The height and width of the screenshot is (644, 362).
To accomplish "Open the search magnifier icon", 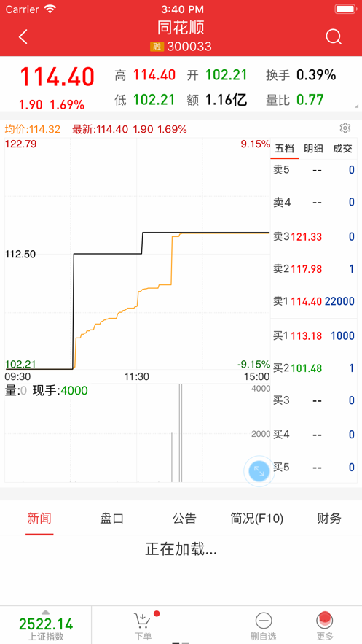I will (334, 37).
